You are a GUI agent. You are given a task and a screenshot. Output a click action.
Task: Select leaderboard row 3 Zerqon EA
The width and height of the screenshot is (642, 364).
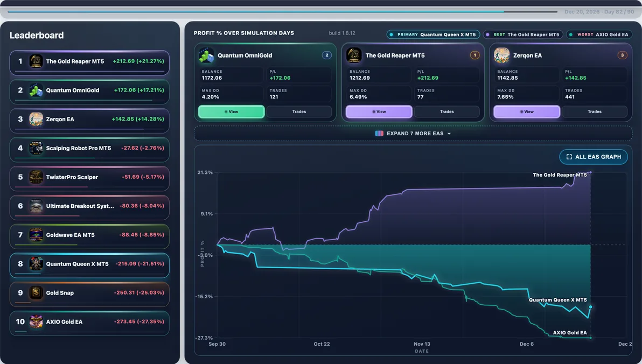89,121
